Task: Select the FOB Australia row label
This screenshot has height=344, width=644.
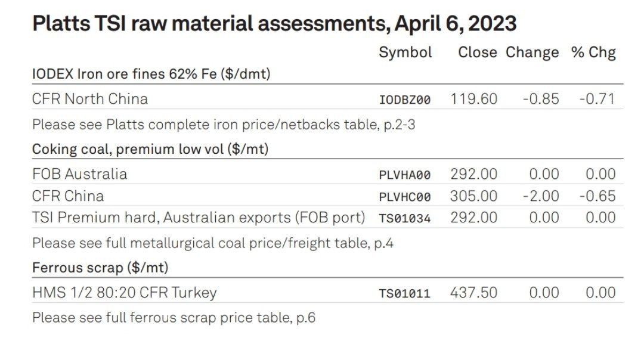Action: (x=80, y=174)
